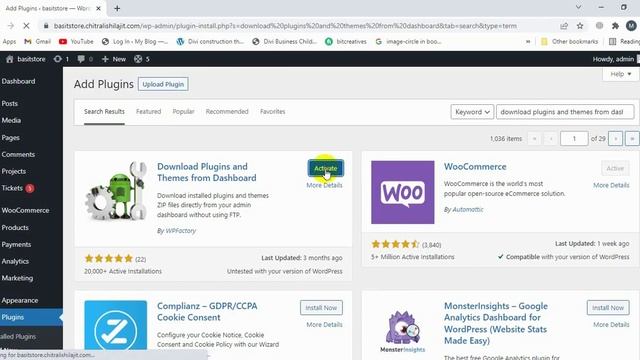Switch to the Featured tab

(x=149, y=111)
